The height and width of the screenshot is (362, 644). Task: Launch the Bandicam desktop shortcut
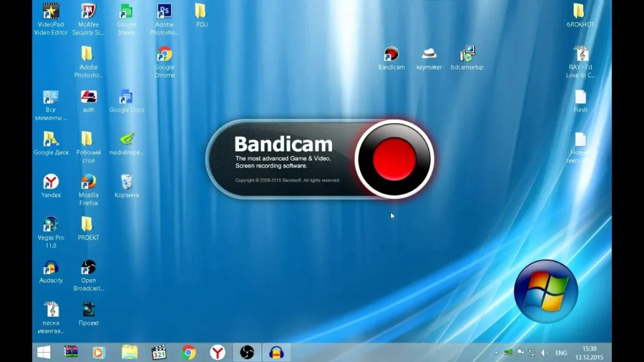pyautogui.click(x=391, y=58)
